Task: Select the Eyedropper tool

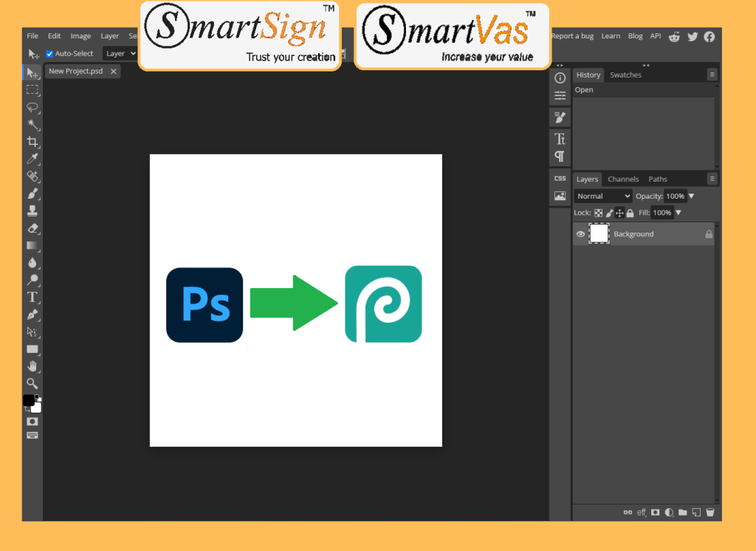Action: coord(32,159)
